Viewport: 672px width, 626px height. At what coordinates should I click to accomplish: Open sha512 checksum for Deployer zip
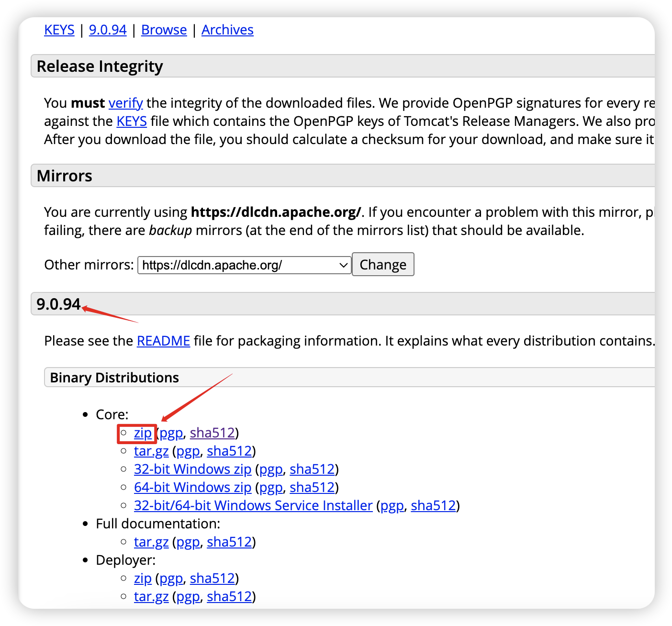213,578
